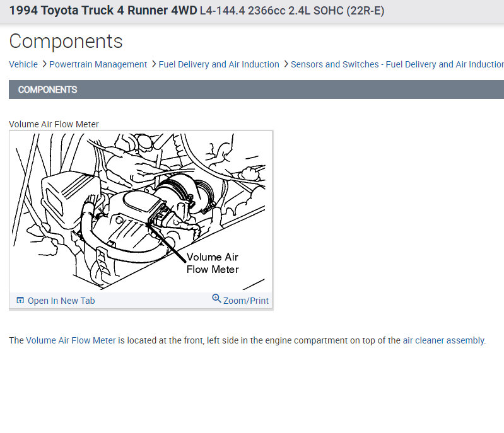The image size is (504, 433).
Task: Click the Volume Air Flow Meter caption above image
Action: 54,124
